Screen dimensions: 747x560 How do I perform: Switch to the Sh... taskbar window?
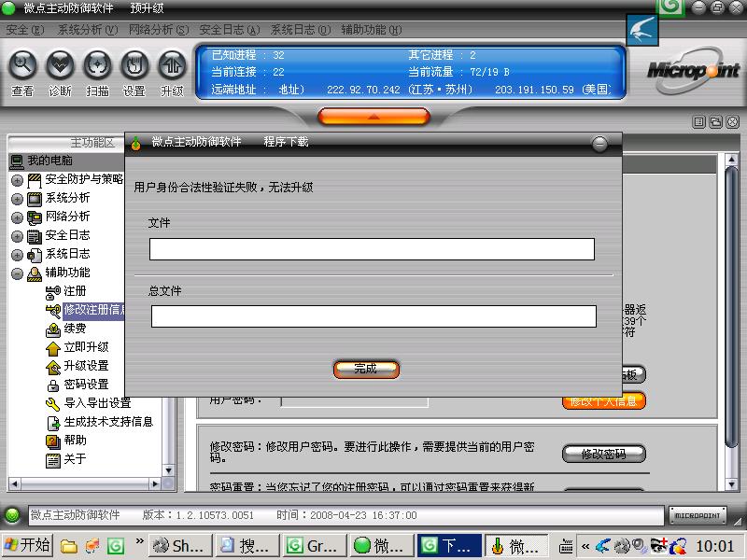[178, 546]
